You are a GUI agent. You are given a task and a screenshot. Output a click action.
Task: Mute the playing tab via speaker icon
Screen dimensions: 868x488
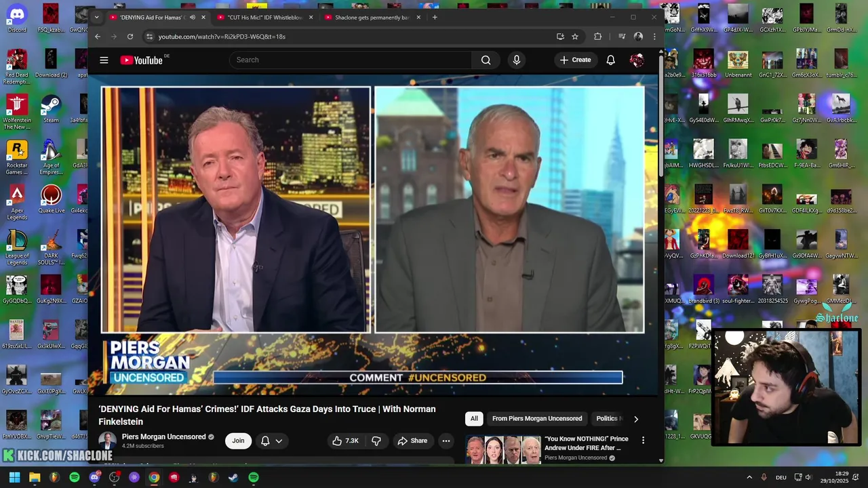[193, 17]
